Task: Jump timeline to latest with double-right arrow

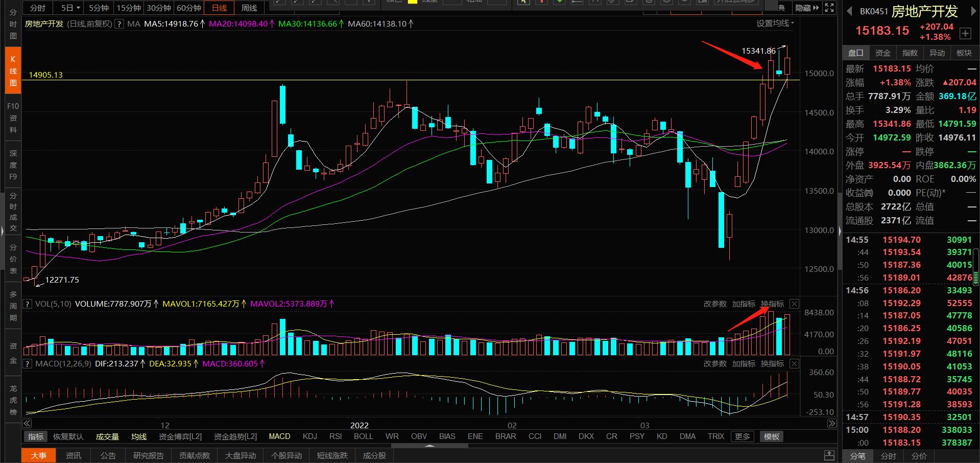Action: [x=832, y=424]
